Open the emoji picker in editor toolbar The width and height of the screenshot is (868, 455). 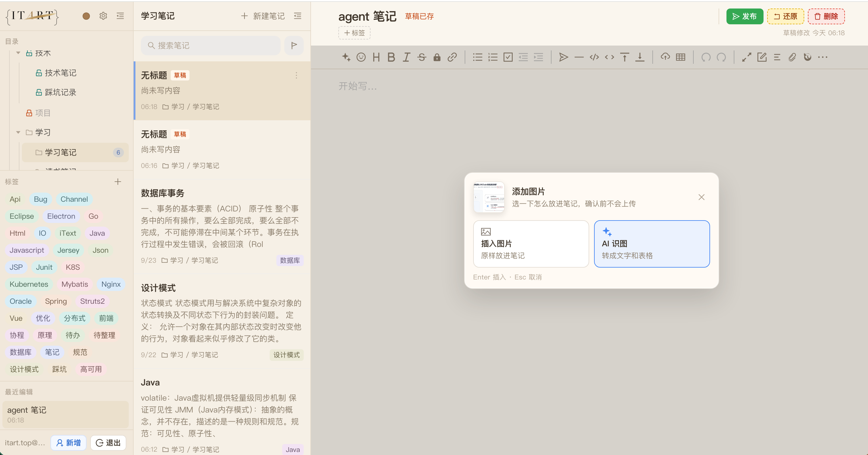[x=361, y=57]
